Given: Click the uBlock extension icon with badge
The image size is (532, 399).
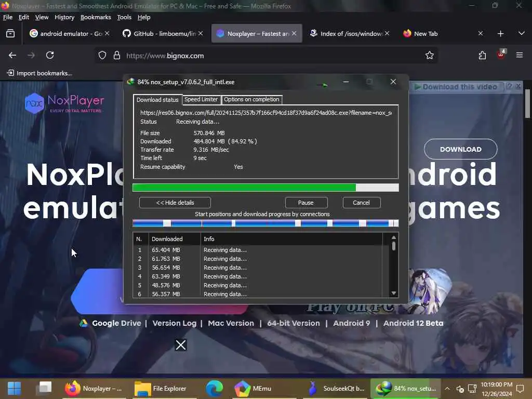Looking at the screenshot, I should [x=501, y=55].
